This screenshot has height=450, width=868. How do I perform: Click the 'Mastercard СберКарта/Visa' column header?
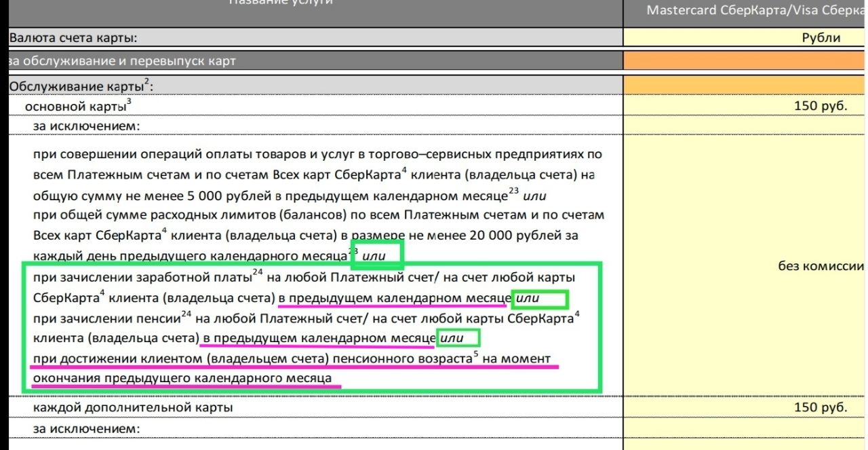point(756,10)
